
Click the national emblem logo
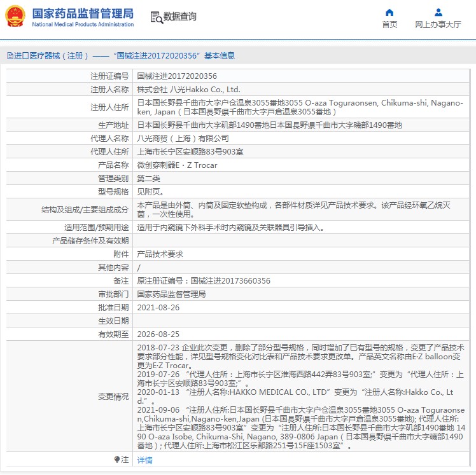point(15,16)
